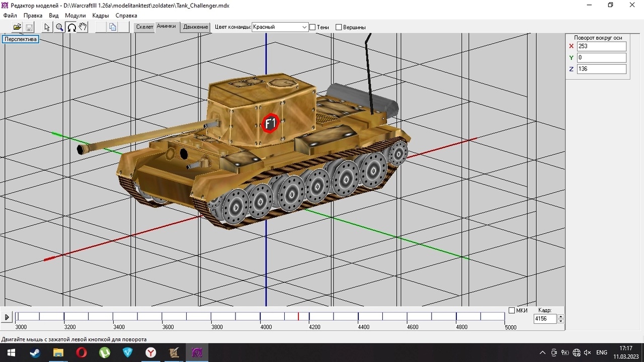The height and width of the screenshot is (362, 644).
Task: Expand the Цвет команды dropdown
Action: 304,27
